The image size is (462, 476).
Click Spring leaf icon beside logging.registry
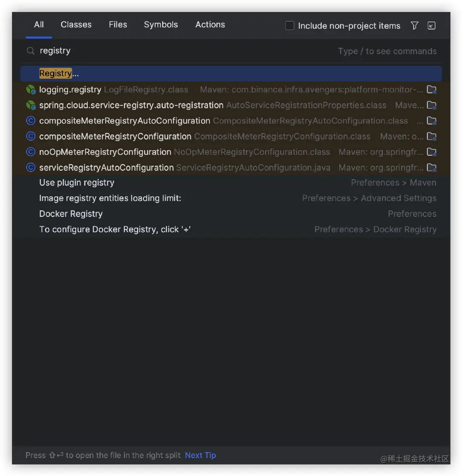[x=31, y=89]
